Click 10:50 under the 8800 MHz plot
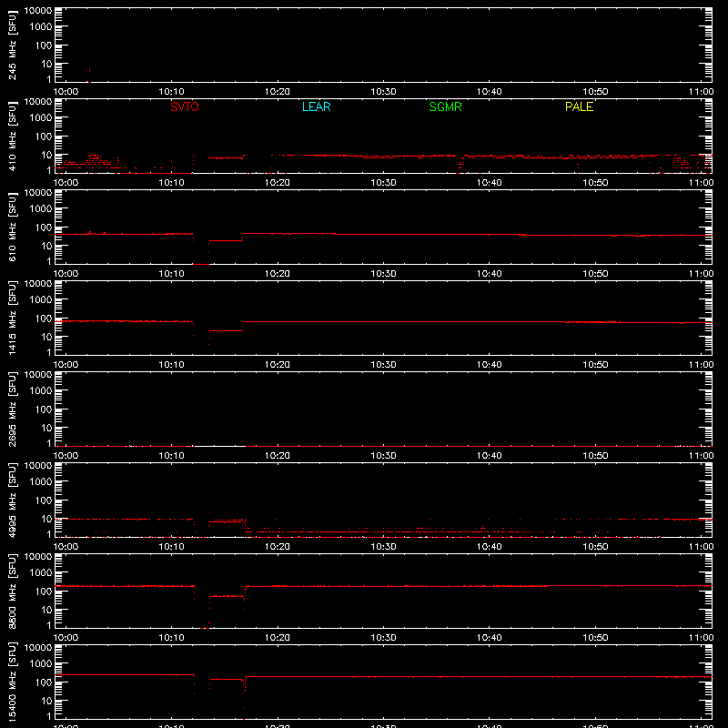 pyautogui.click(x=595, y=638)
